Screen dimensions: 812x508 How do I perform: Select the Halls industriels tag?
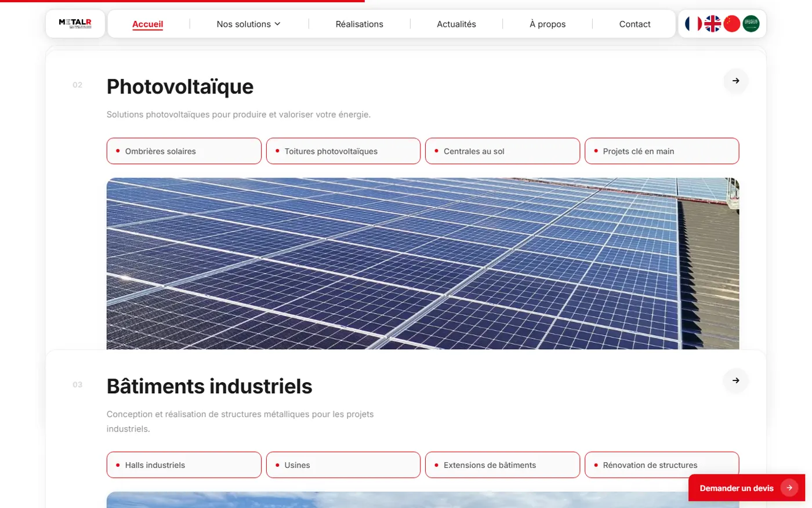tap(184, 465)
